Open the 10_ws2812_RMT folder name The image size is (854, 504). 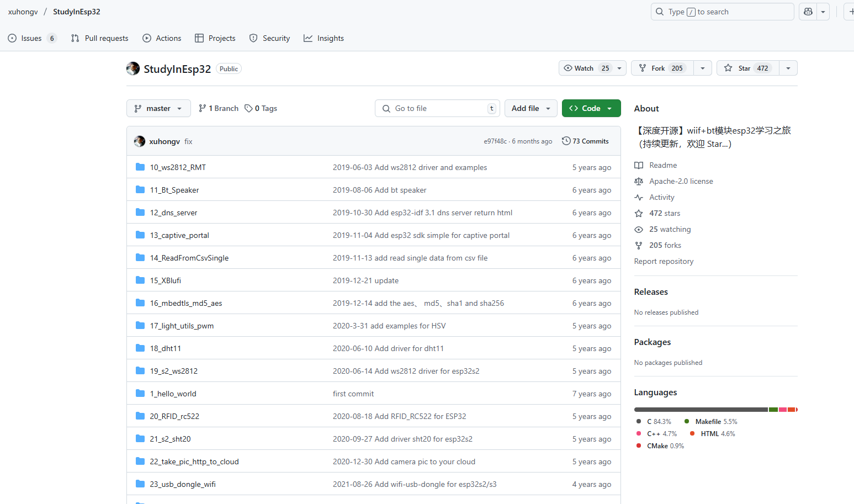pos(178,167)
